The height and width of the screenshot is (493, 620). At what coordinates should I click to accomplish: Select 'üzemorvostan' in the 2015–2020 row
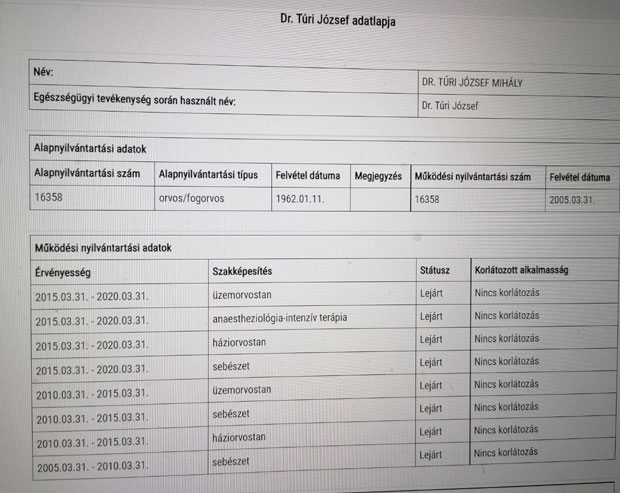click(x=242, y=295)
